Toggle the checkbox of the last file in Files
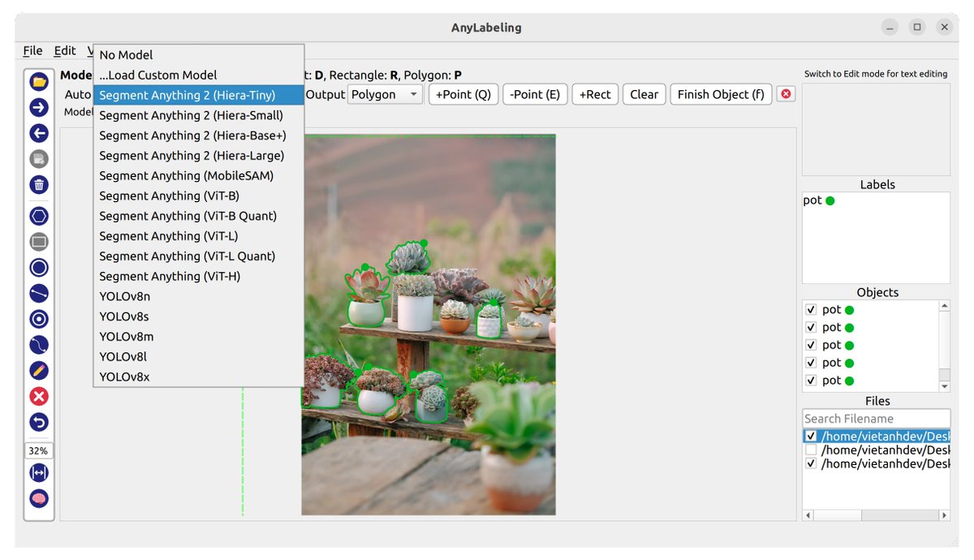This screenshot has height=560, width=974. tap(811, 464)
